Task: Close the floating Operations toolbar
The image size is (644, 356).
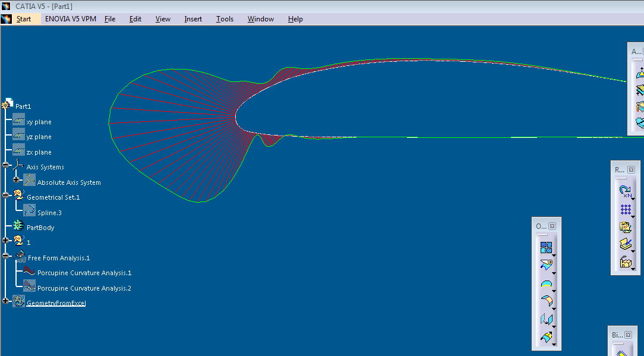Action: [x=552, y=226]
